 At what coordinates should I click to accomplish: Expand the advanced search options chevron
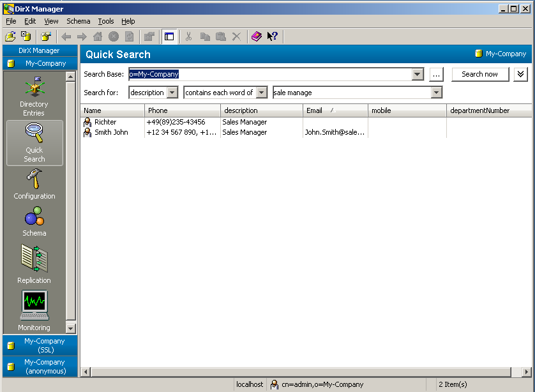(x=520, y=74)
